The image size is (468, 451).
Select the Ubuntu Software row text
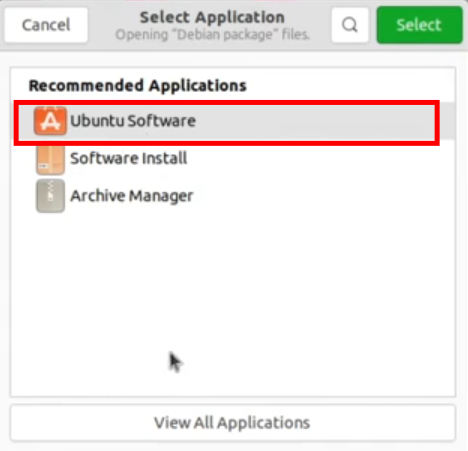[133, 121]
